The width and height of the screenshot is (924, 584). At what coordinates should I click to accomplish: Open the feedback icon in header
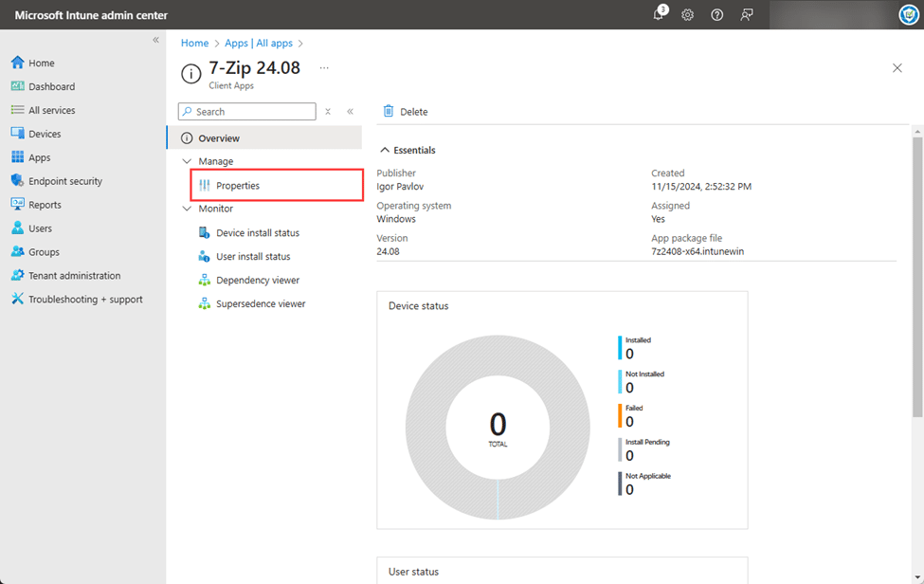(x=747, y=15)
